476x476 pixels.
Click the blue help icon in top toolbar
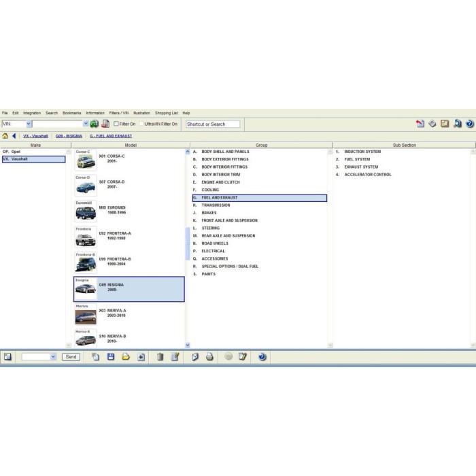470,124
